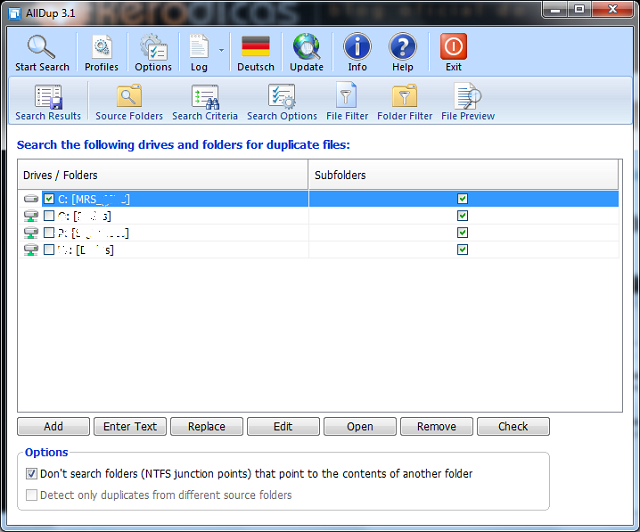This screenshot has height=532, width=640.
Task: Open the Profiles toolbar icon
Action: tap(102, 47)
